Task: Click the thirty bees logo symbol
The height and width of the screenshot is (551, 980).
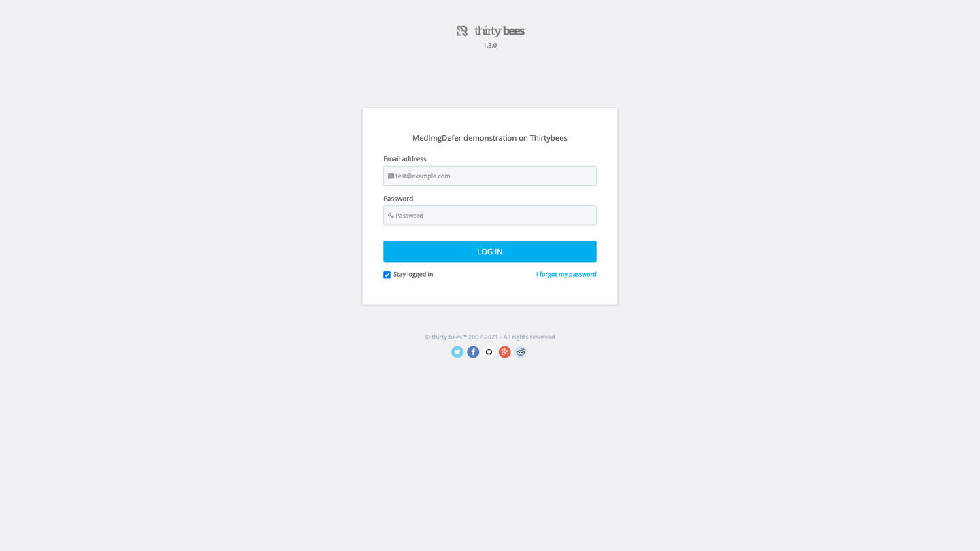Action: [462, 31]
